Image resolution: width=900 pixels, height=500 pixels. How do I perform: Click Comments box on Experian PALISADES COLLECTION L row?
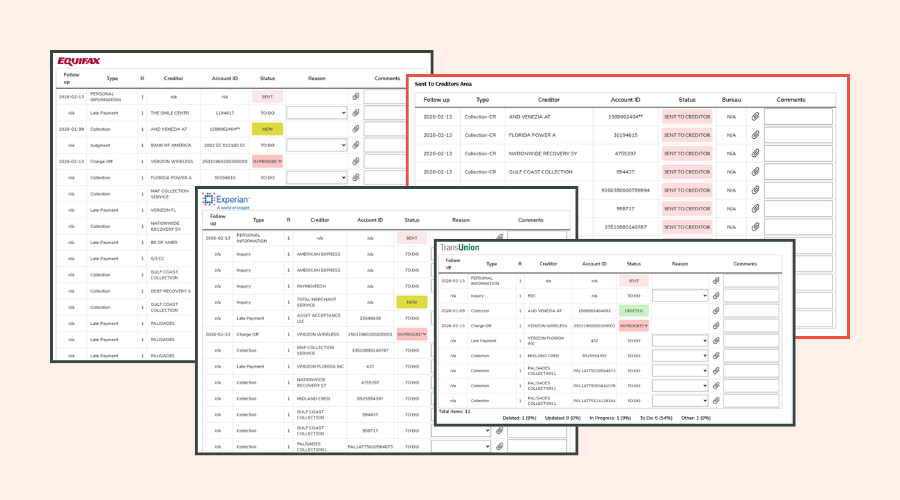pyautogui.click(x=537, y=447)
